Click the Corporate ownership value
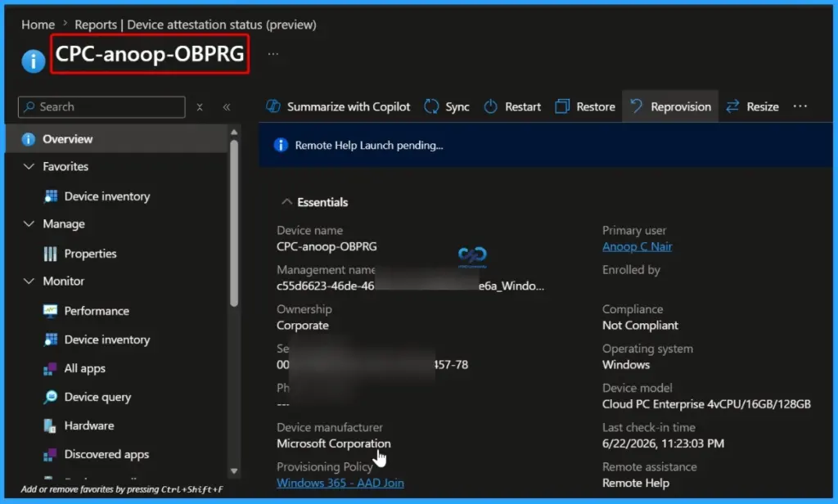838x504 pixels. coord(303,325)
